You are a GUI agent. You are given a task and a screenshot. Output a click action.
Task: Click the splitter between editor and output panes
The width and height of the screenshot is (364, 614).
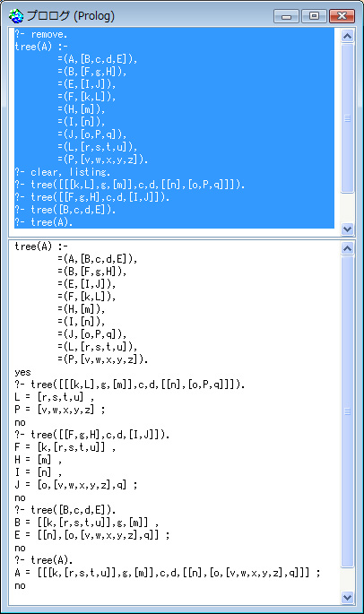(x=182, y=238)
